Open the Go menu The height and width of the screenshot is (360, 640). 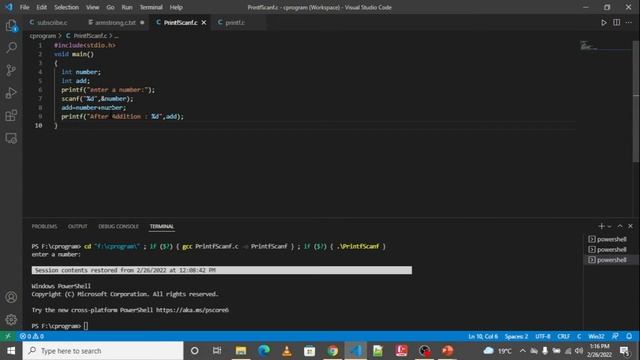pyautogui.click(x=110, y=7)
